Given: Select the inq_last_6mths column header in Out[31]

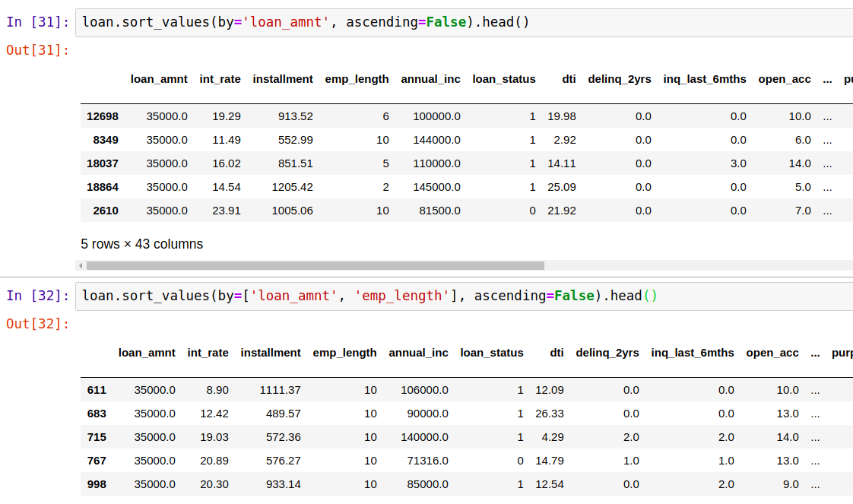Looking at the screenshot, I should [705, 79].
